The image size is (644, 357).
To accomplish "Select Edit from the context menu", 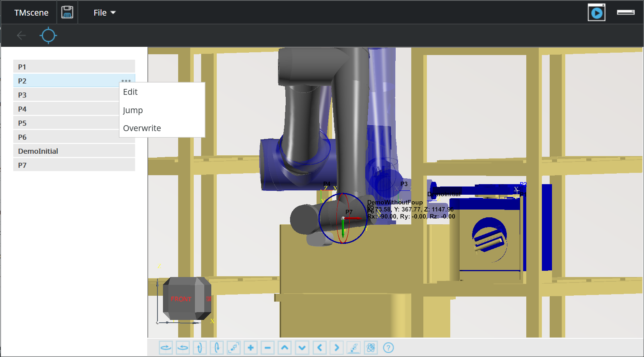I will click(x=131, y=92).
